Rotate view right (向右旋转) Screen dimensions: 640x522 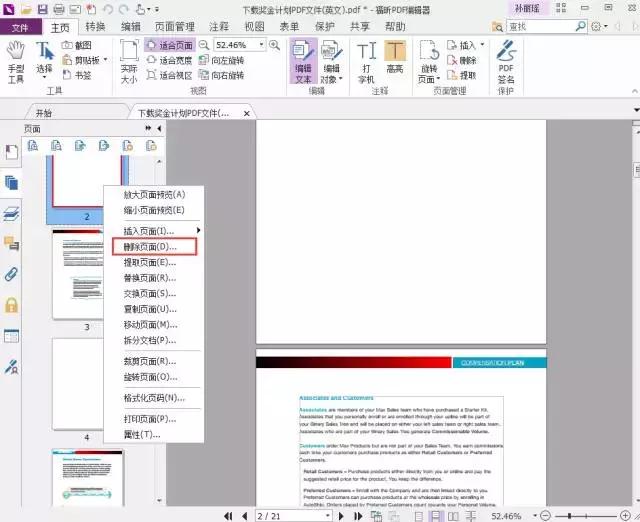click(221, 75)
